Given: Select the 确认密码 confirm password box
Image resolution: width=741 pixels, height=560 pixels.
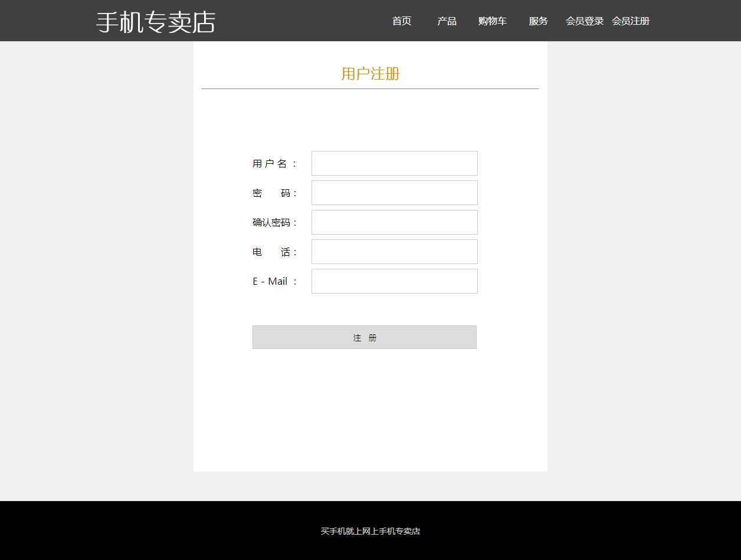Looking at the screenshot, I should pyautogui.click(x=394, y=222).
